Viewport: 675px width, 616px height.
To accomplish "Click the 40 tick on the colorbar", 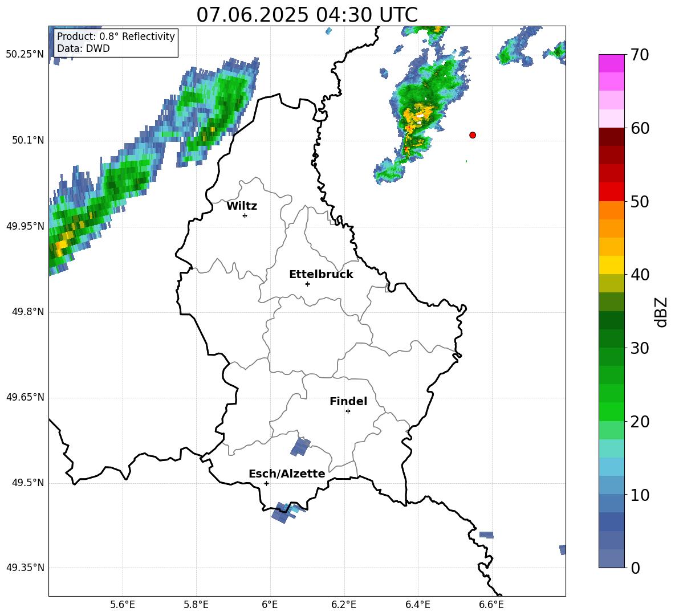I will click(x=640, y=275).
